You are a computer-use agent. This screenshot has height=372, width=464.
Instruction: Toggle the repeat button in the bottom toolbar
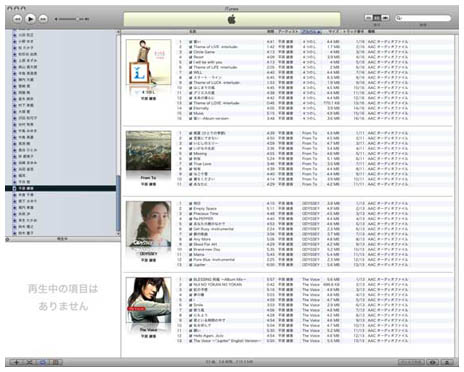43,362
